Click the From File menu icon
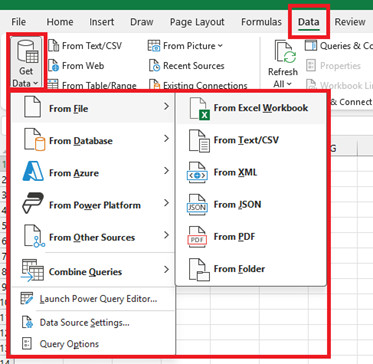Screen dimensions: 373x364 [x=32, y=107]
